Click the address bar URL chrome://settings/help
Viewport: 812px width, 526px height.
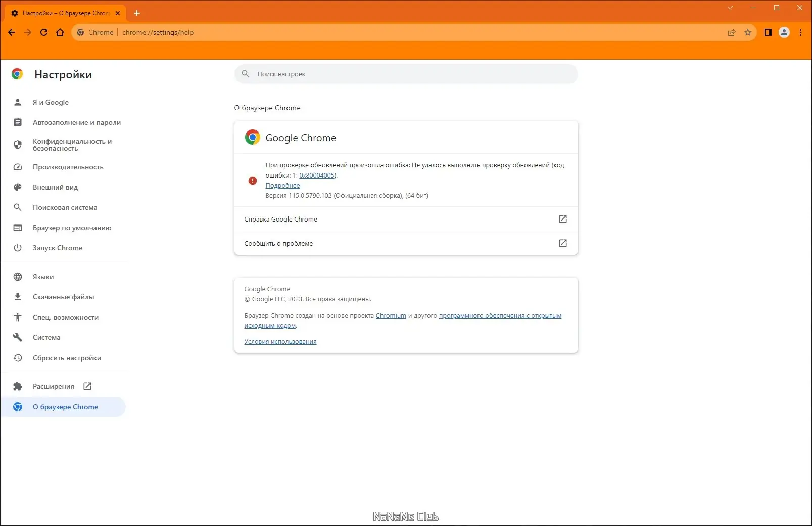[x=158, y=32]
